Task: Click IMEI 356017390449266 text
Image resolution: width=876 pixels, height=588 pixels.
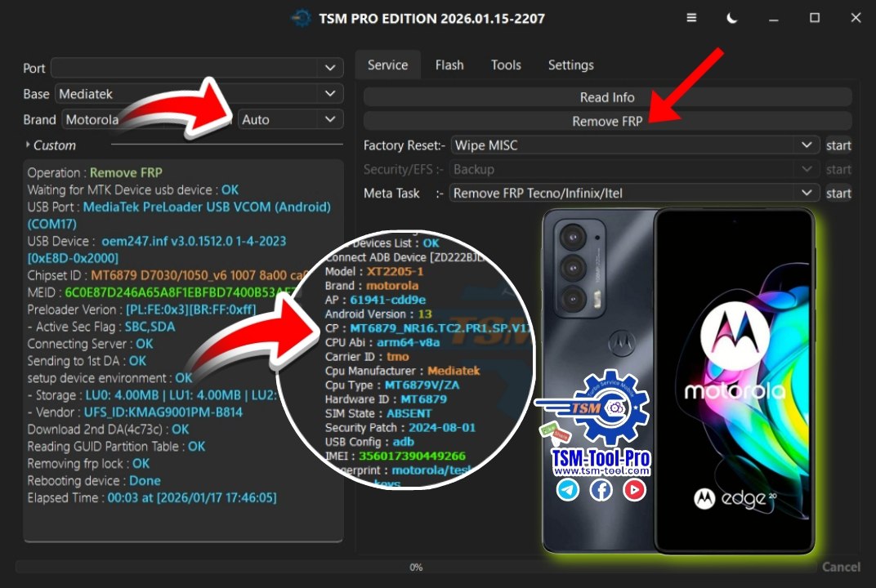Action: click(x=395, y=457)
